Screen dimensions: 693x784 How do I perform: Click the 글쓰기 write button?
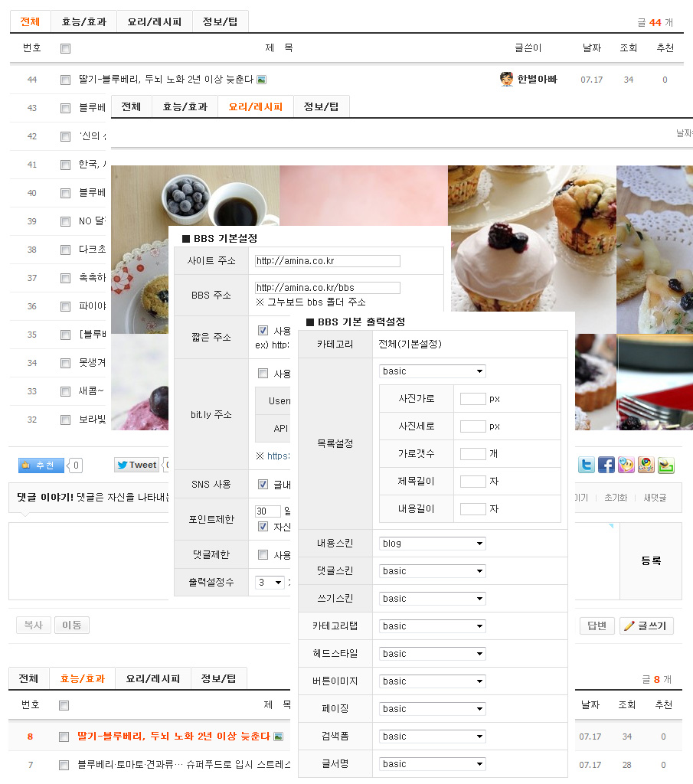point(646,626)
